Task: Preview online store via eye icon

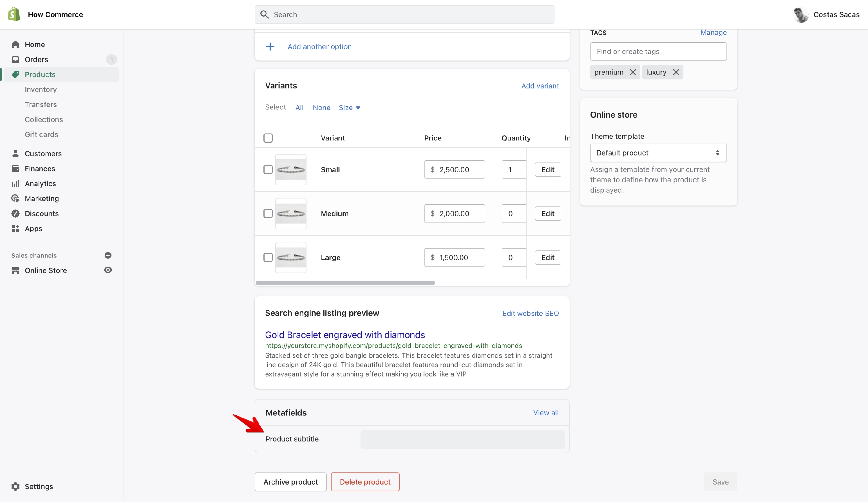Action: click(x=108, y=270)
